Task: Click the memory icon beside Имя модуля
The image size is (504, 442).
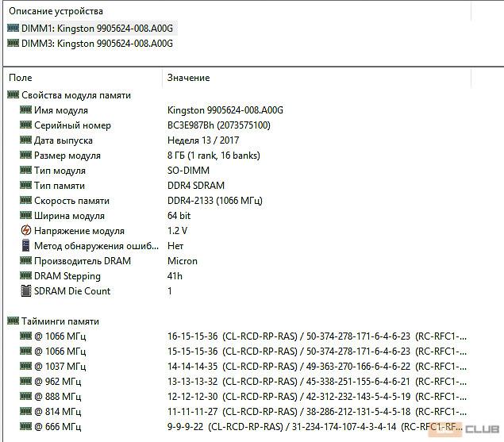Action: click(x=25, y=110)
